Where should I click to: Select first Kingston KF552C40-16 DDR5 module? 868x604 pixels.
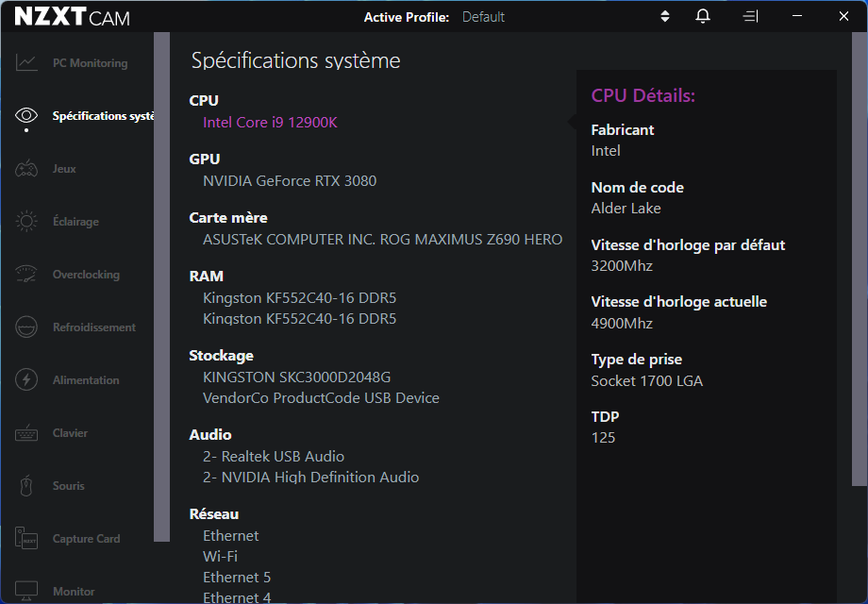tap(299, 298)
